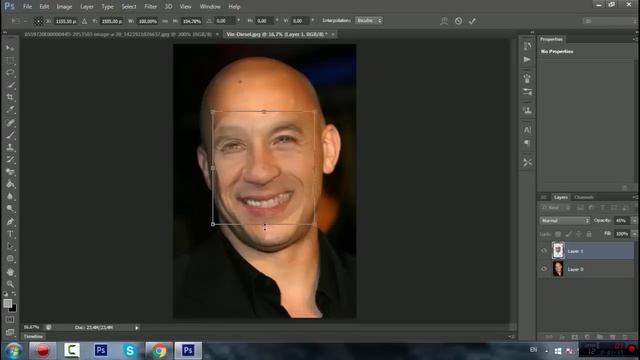
Task: Select the Zoom tool
Action: click(10, 284)
